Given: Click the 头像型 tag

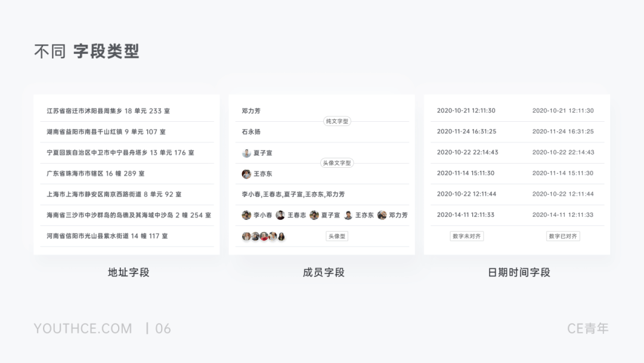Looking at the screenshot, I should 337,236.
